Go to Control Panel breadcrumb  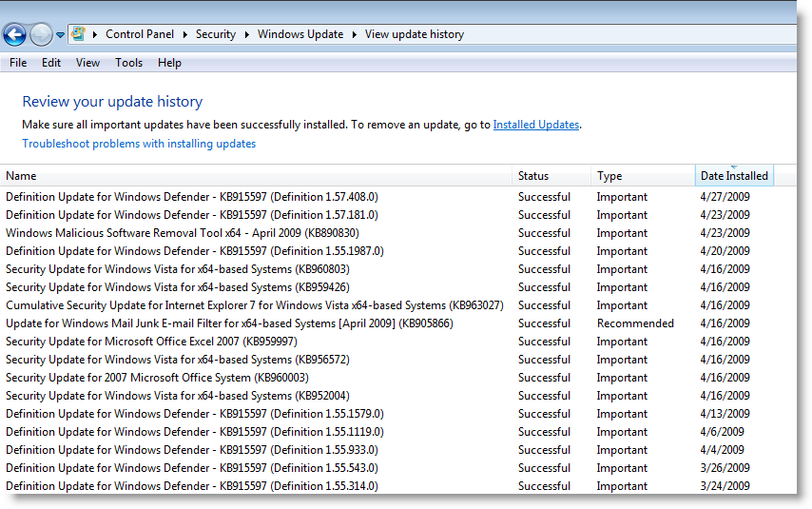(140, 34)
